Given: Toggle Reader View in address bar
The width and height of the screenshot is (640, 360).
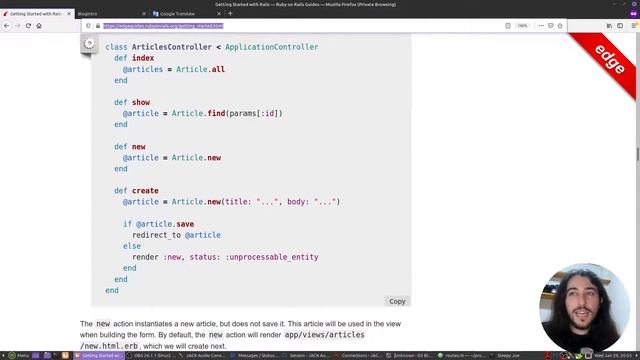Looking at the screenshot, I should pos(508,26).
